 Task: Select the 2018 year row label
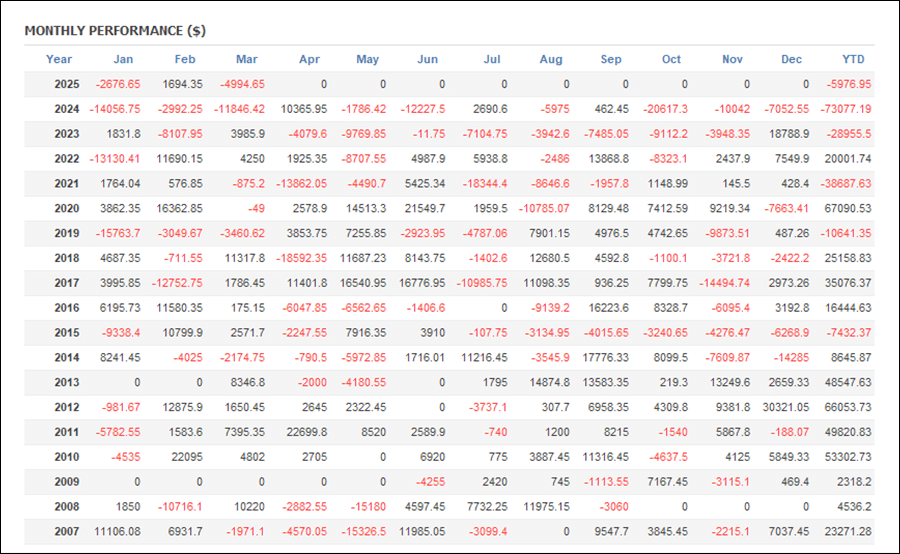[67, 258]
